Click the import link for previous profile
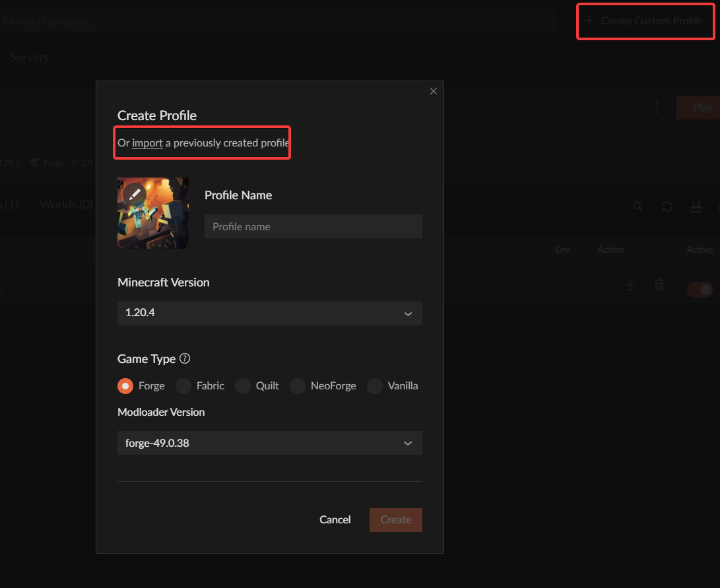The image size is (720, 588). click(147, 143)
